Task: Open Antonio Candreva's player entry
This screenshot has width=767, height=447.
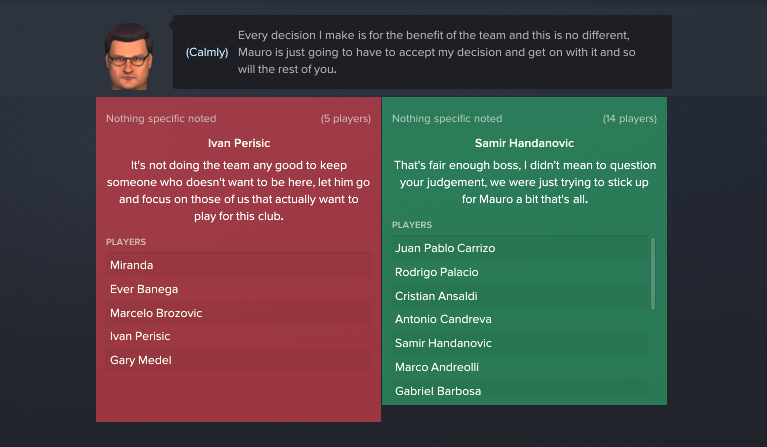Action: pyautogui.click(x=519, y=319)
